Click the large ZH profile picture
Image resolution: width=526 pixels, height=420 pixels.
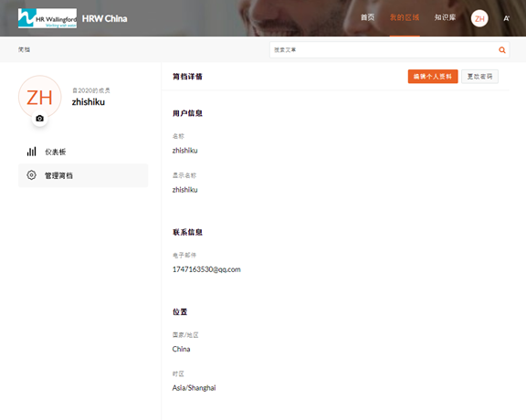coord(39,97)
